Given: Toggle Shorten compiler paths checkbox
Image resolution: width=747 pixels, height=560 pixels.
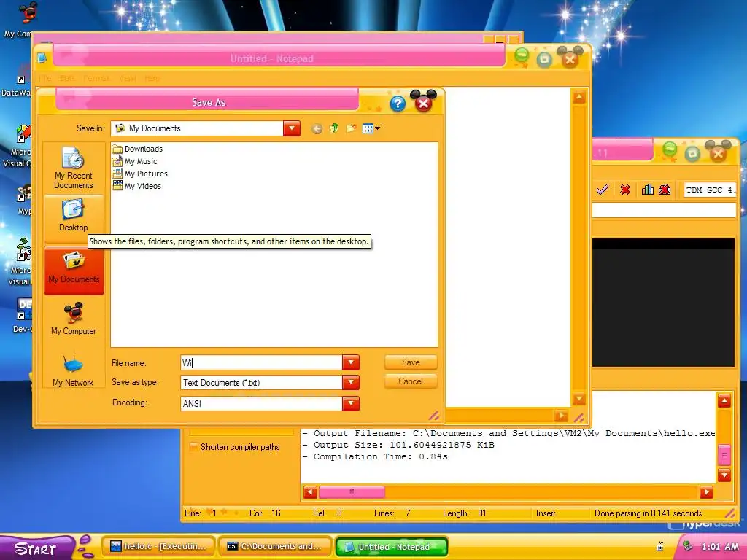Looking at the screenshot, I should tap(194, 447).
